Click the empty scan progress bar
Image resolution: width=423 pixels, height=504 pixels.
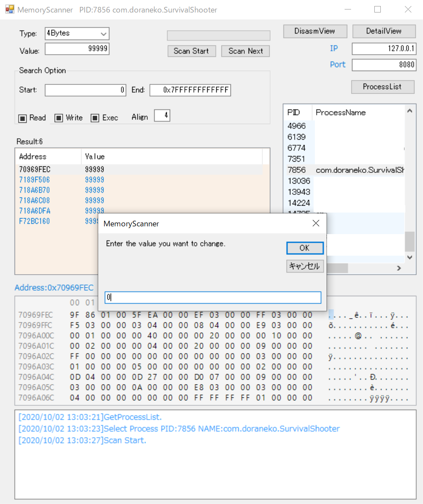click(x=218, y=35)
